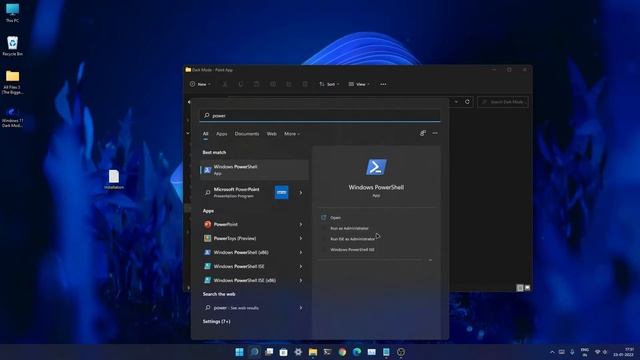Switch to the All search tab
640x360 pixels.
(206, 134)
